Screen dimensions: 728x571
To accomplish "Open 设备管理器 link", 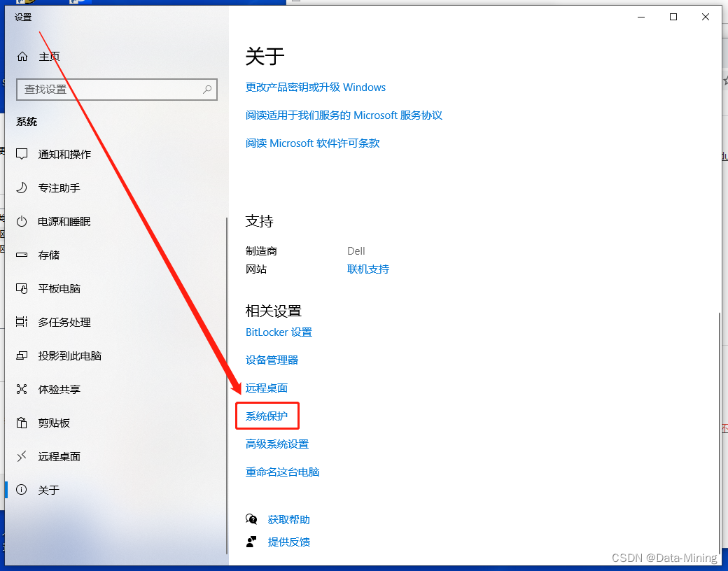I will point(272,360).
